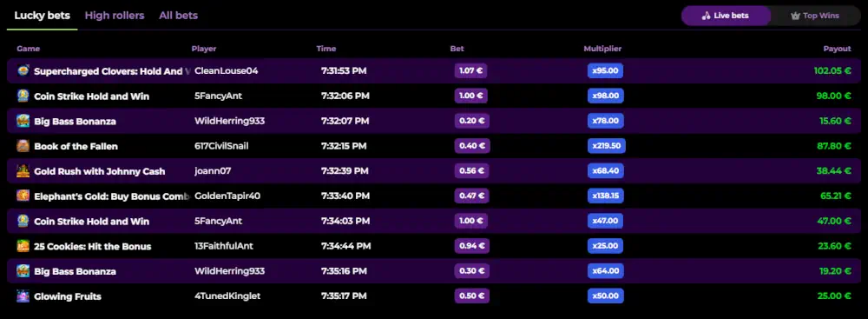This screenshot has width=868, height=319.
Task: Click the Gold Rush with Johnny Cash icon
Action: coord(23,171)
